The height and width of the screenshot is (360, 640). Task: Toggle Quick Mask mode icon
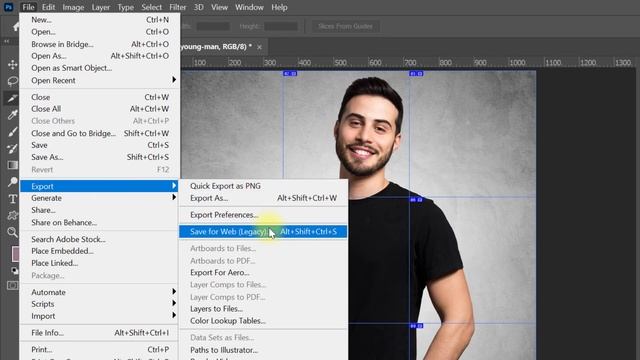[13, 285]
